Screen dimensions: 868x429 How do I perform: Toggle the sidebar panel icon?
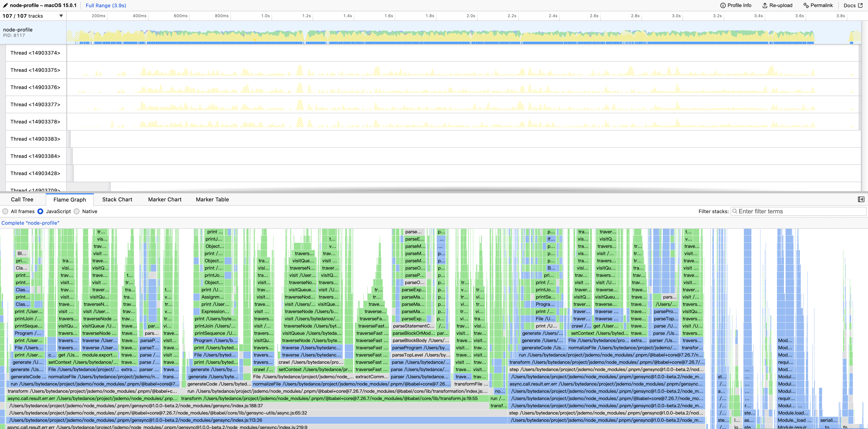861,200
